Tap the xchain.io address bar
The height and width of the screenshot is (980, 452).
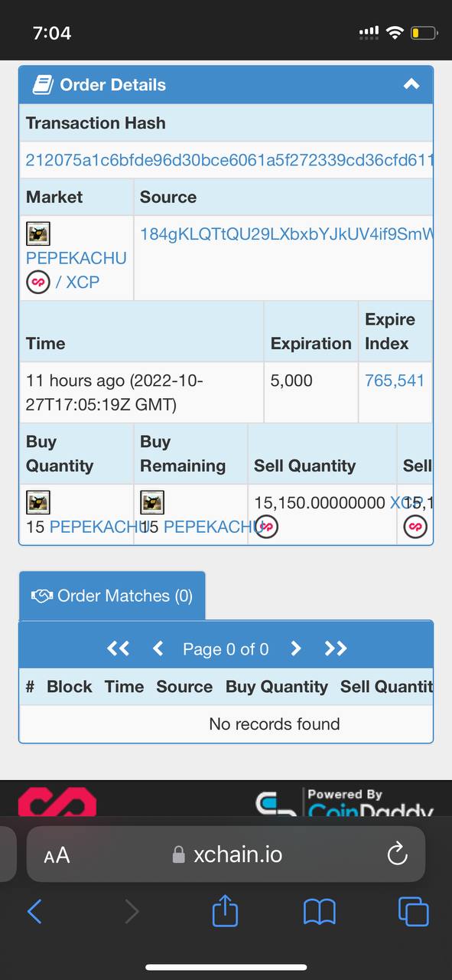tap(226, 854)
